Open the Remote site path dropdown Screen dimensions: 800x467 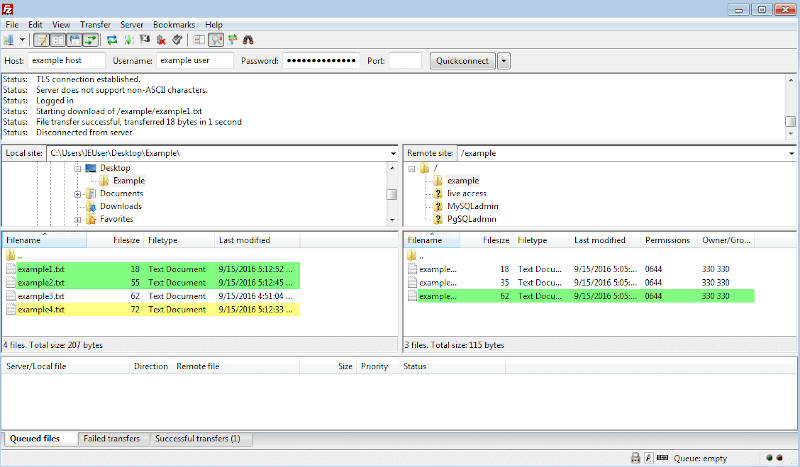click(791, 153)
